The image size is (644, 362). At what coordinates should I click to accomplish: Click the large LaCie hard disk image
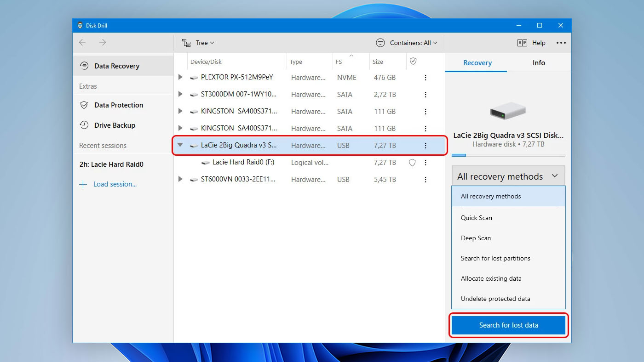[508, 111]
